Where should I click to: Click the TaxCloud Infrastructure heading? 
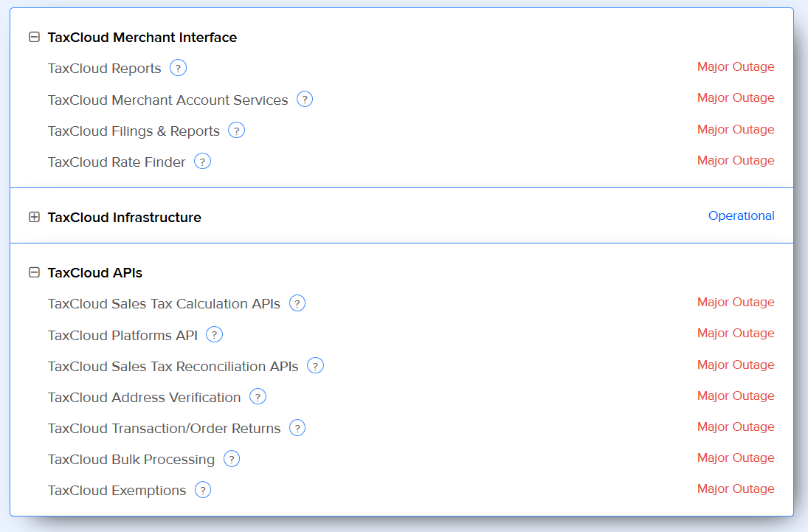124,218
